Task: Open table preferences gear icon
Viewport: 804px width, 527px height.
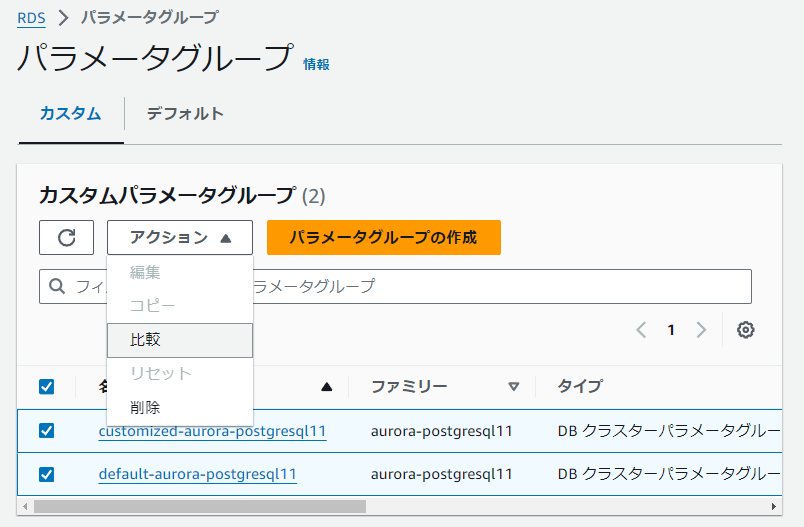Action: click(x=746, y=330)
